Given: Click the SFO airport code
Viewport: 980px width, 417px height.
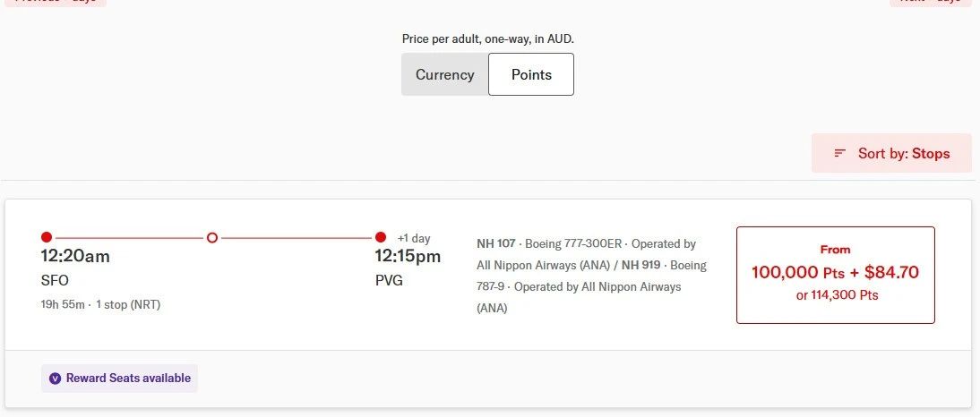Looking at the screenshot, I should [55, 280].
